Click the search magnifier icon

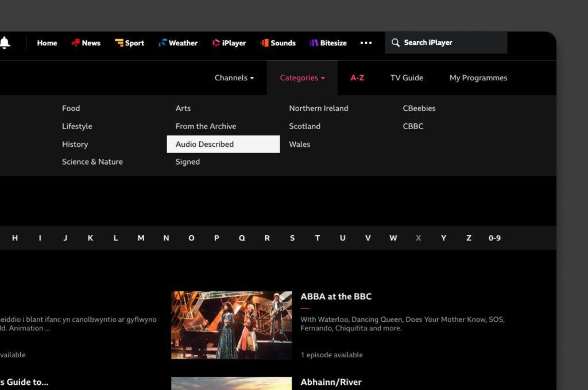click(x=396, y=42)
